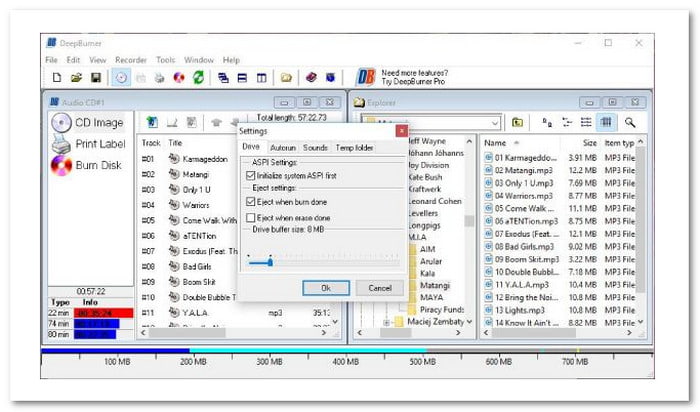Viewport: 700px width, 412px height.
Task: Go up a folder in the Explorer toolbar
Action: click(x=517, y=122)
